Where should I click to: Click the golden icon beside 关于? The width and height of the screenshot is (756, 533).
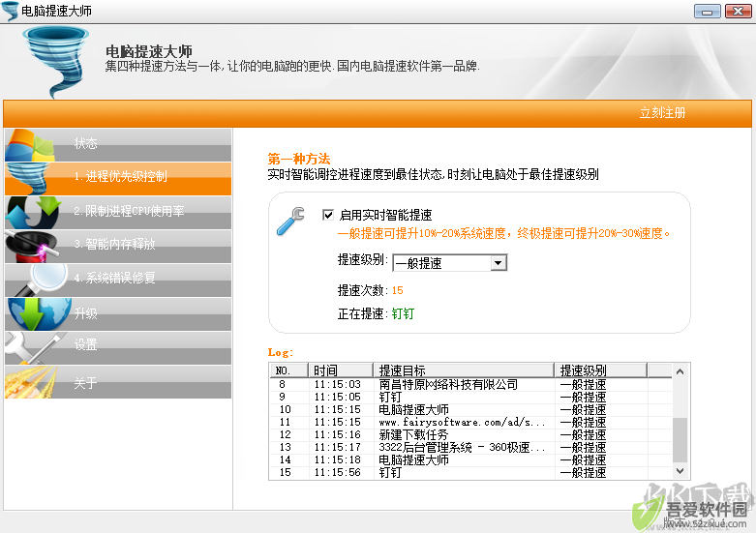click(x=31, y=382)
